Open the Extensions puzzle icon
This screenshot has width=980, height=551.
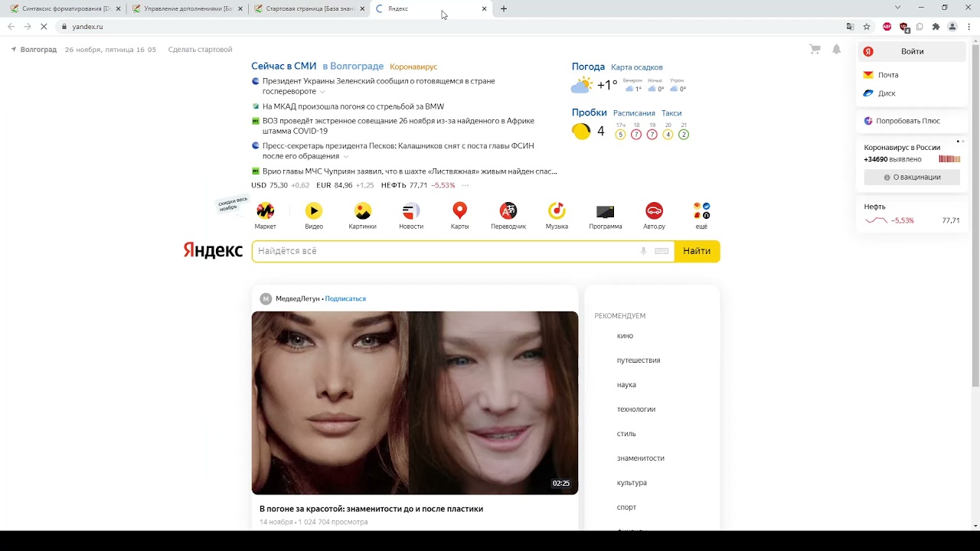936,26
